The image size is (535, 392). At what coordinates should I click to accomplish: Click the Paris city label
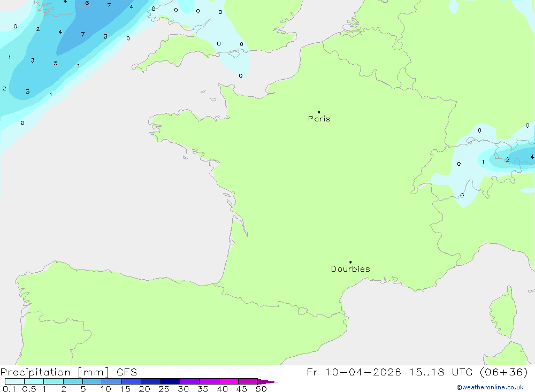tap(319, 119)
